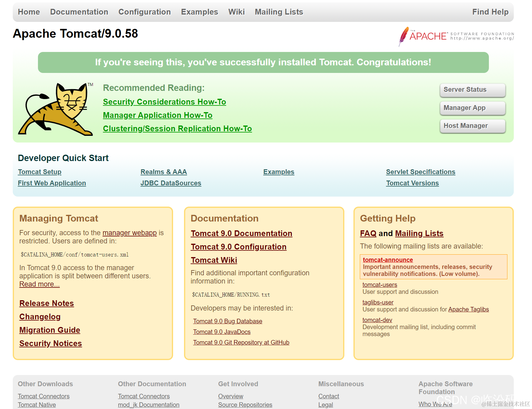Follow the Tomcat Wiki link
532x409 pixels.
pos(214,260)
